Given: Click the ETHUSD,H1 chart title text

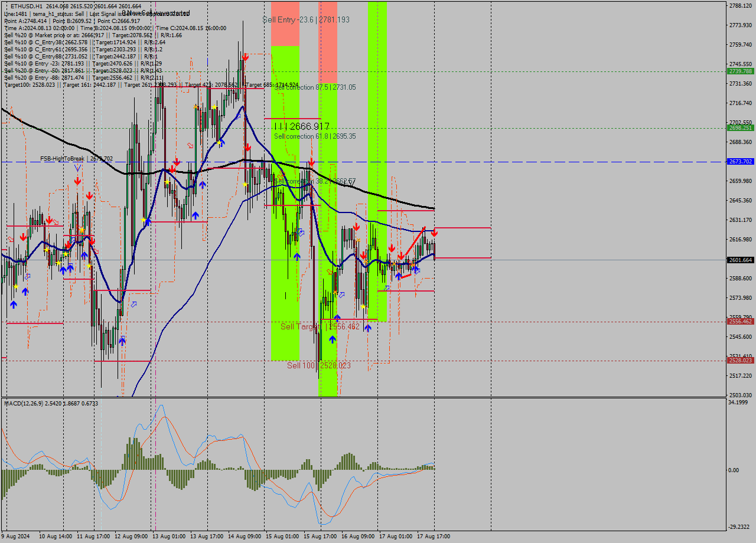Looking at the screenshot, I should [x=21, y=5].
